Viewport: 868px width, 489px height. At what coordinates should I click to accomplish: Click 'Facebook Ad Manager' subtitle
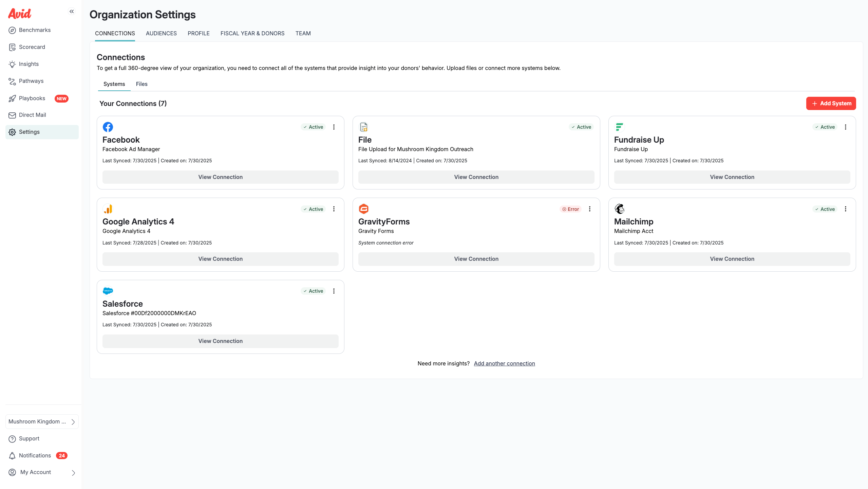(x=131, y=149)
